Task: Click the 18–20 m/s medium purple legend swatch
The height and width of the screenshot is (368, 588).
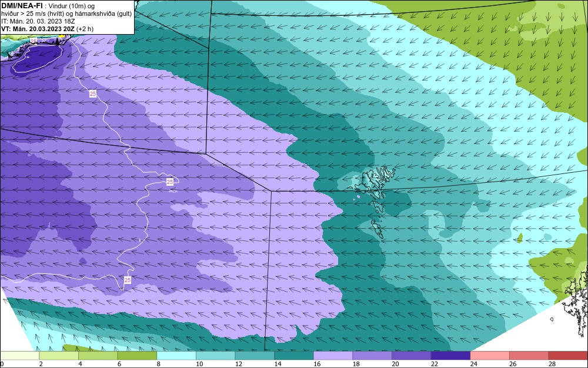Action: coord(372,356)
